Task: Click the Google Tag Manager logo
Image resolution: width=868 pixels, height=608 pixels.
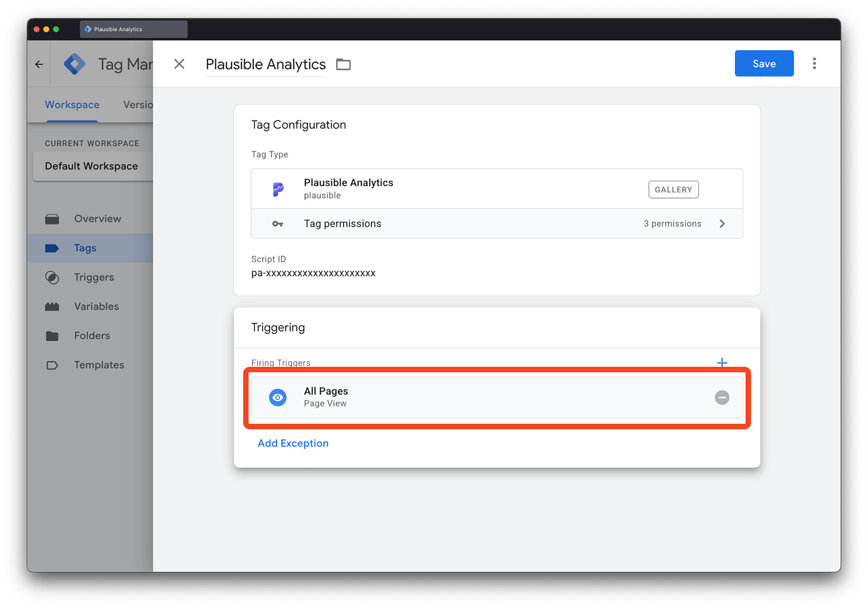Action: (74, 64)
